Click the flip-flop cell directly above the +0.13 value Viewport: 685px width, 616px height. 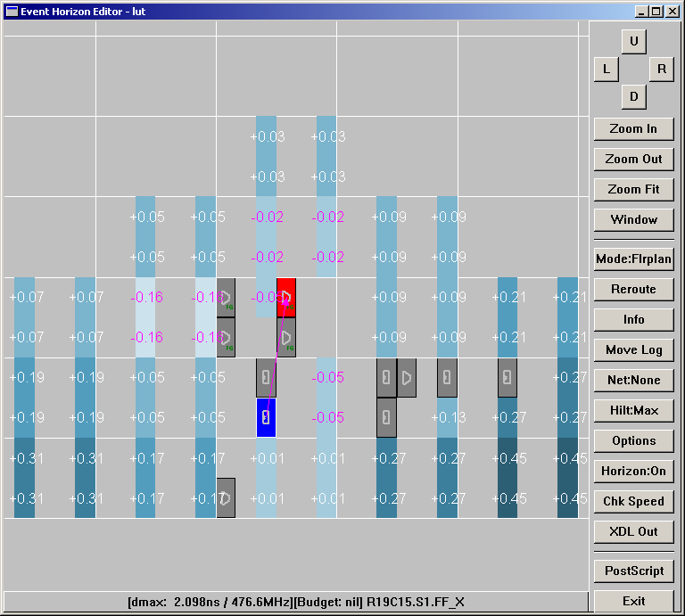[447, 378]
